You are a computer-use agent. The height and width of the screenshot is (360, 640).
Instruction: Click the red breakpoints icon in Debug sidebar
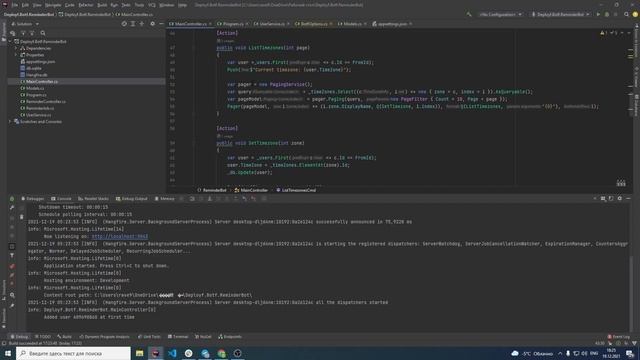click(12, 266)
